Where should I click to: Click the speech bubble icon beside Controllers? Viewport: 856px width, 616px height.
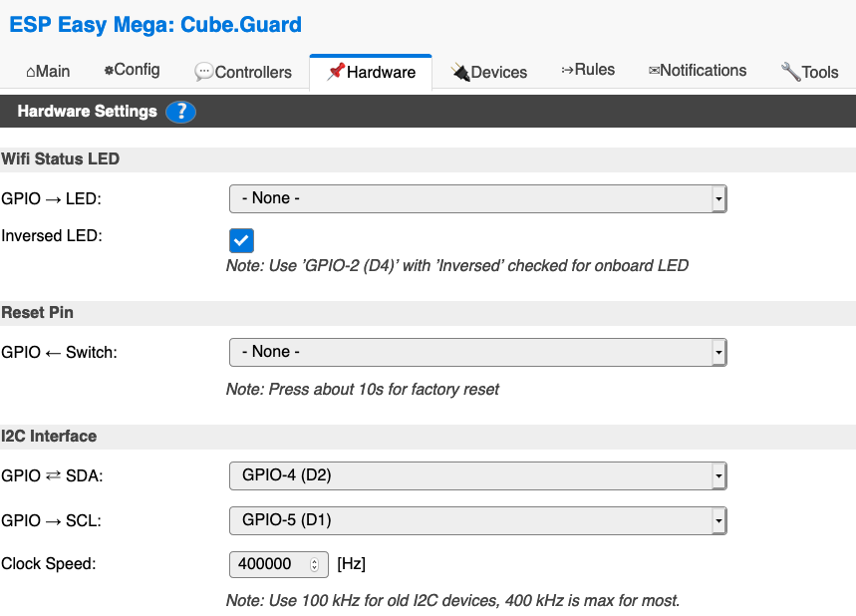[x=203, y=72]
